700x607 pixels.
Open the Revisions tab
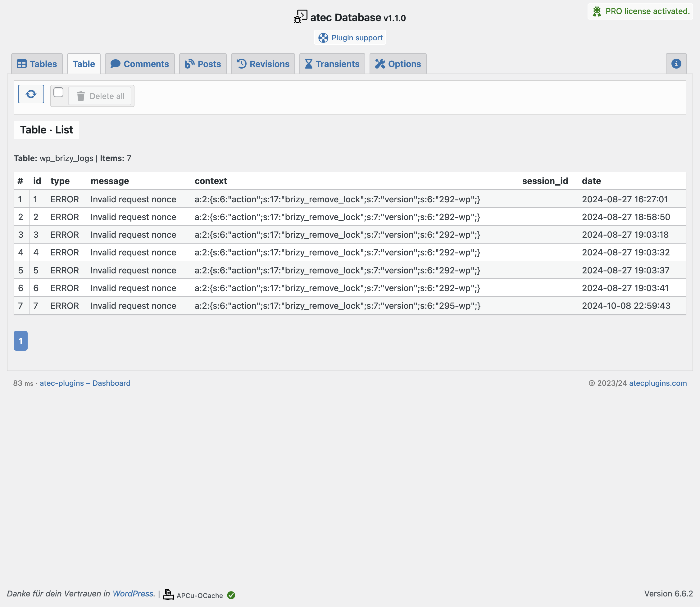point(263,64)
